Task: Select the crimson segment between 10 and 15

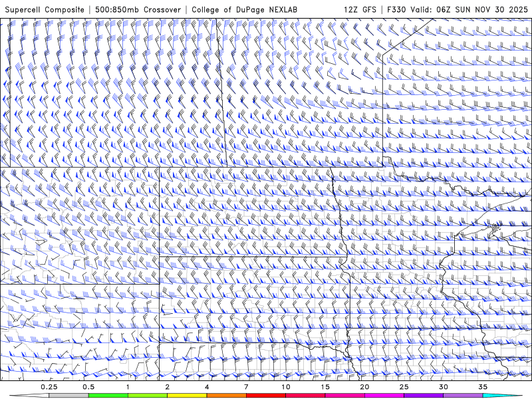Action: (x=305, y=396)
